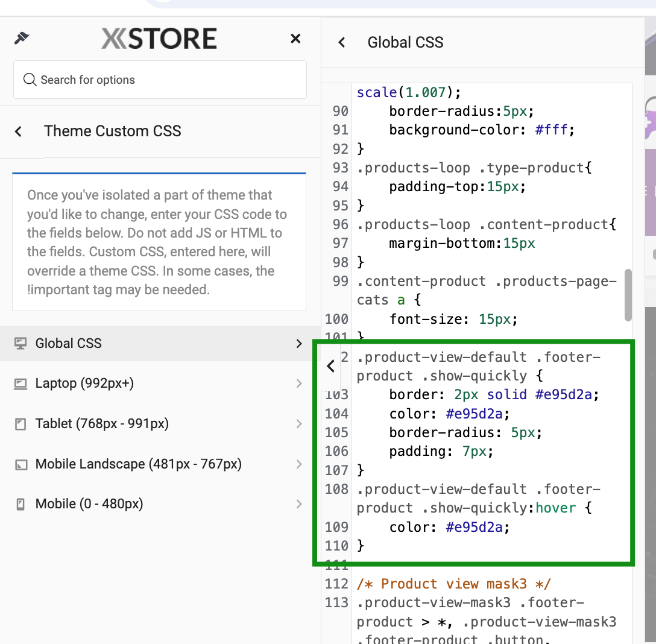Click 'scale(1.007);' at top of editor
The image size is (656, 644).
[x=408, y=92]
